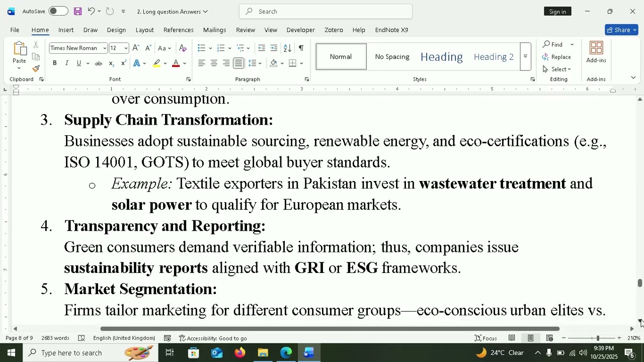
Task: Click the 2683 words count
Action: point(55,338)
